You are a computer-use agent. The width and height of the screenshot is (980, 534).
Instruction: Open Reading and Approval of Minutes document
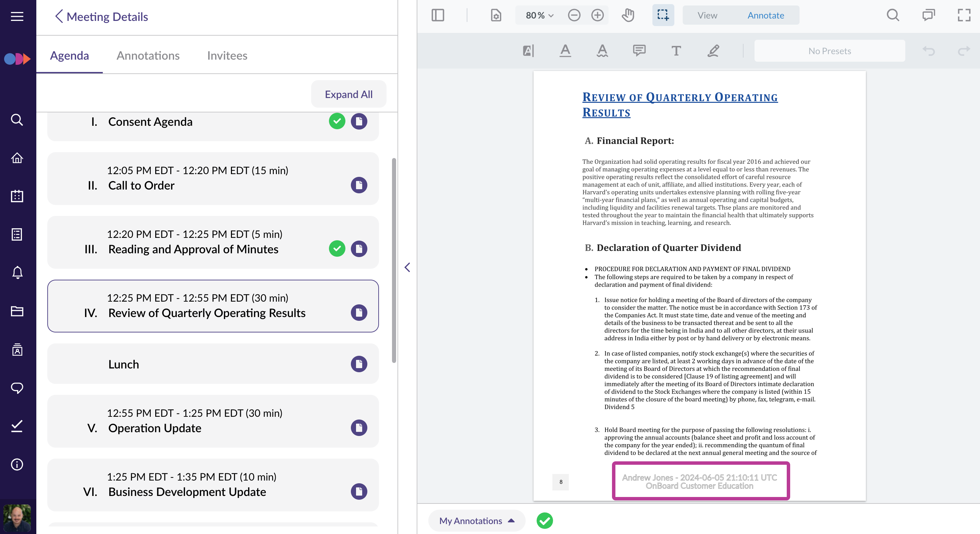(359, 248)
